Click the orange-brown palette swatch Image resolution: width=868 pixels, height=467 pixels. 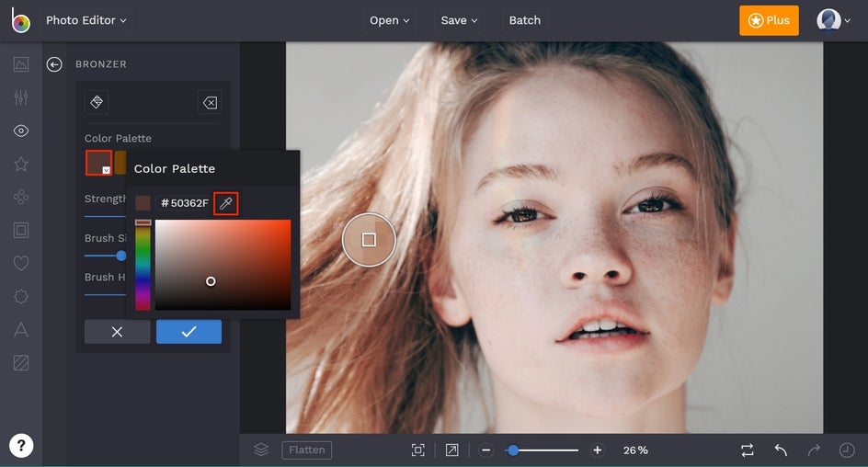120,163
